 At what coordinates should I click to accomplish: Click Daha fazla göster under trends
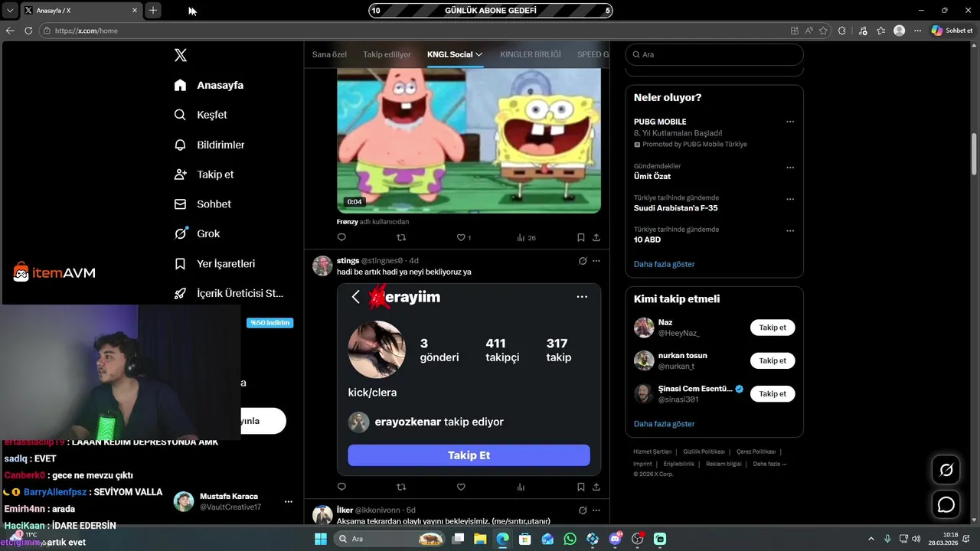point(664,264)
